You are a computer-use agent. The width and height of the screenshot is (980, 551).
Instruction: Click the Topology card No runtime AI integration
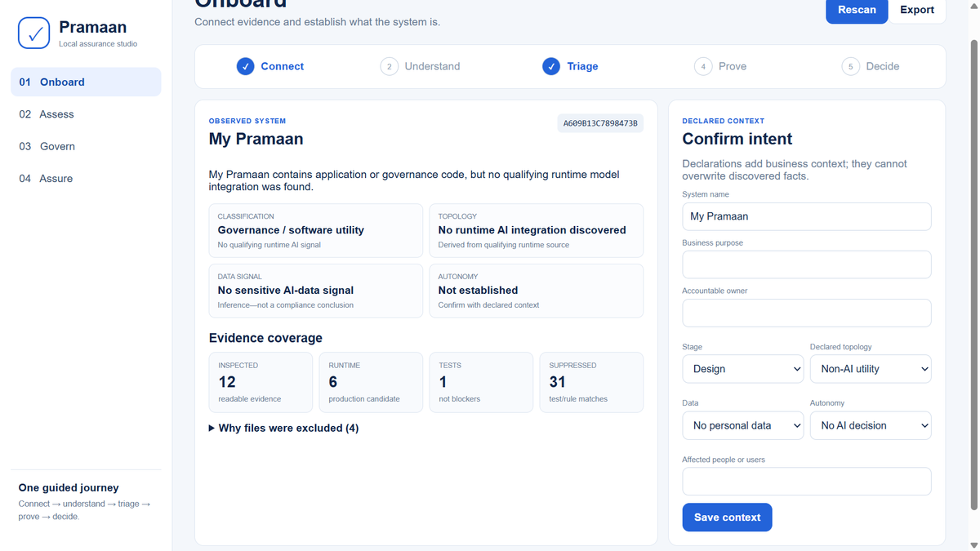pos(537,231)
